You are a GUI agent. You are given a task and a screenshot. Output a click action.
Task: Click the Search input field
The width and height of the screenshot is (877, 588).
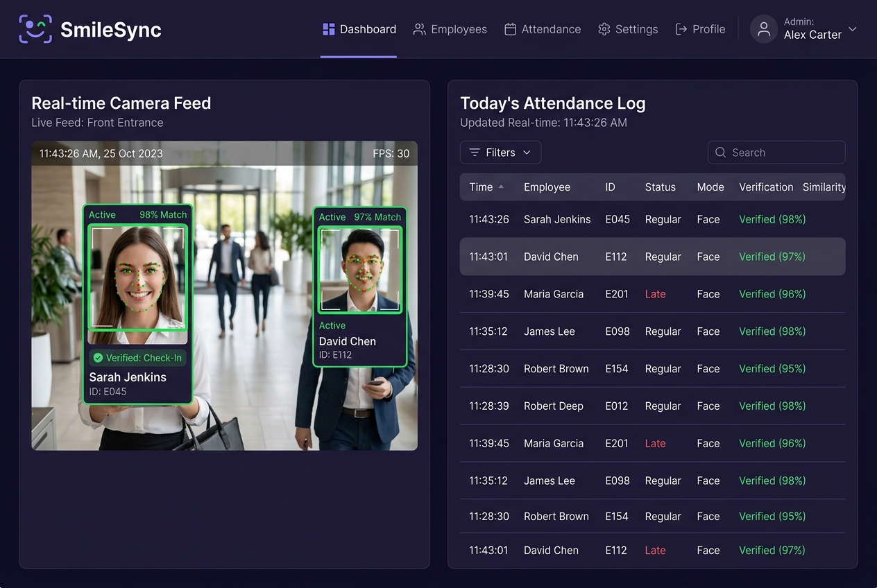coord(776,153)
